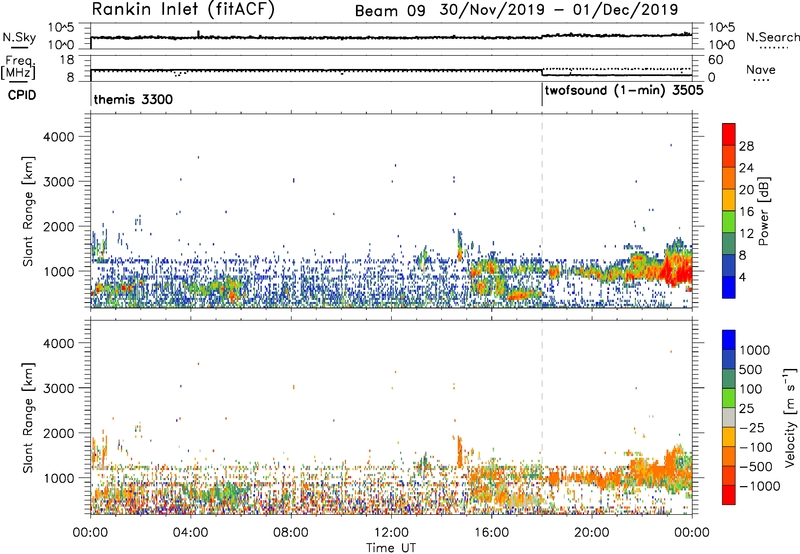Click the power panel 'Slant Range [km]' label
Image resolution: width=800 pixels, height=554 pixels.
pyautogui.click(x=29, y=211)
